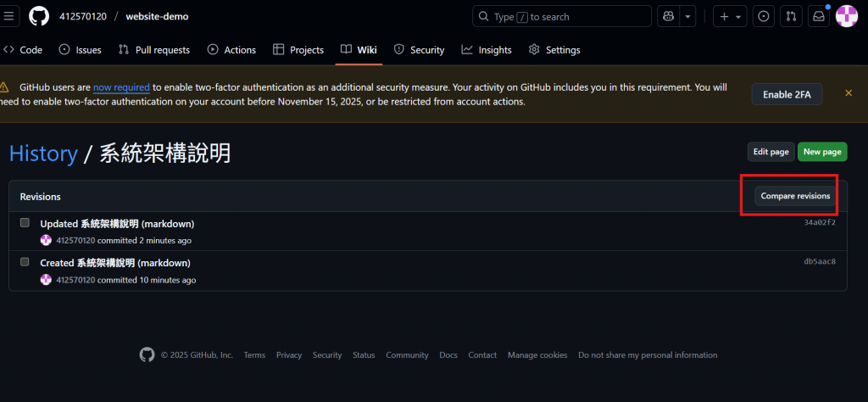The height and width of the screenshot is (402, 868).
Task: Open the Updated 系統架構說明 (markdown) revision
Action: coord(117,224)
